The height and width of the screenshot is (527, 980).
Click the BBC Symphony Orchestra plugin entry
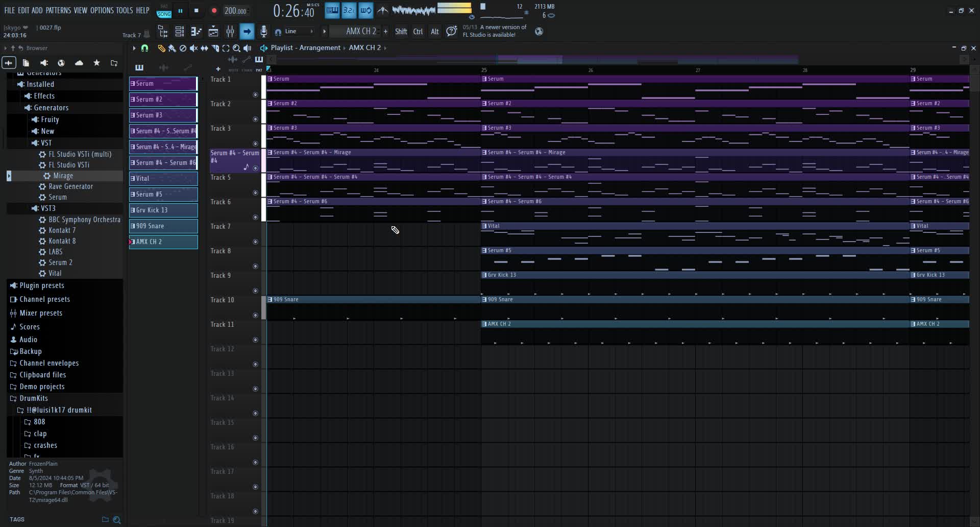(x=80, y=220)
